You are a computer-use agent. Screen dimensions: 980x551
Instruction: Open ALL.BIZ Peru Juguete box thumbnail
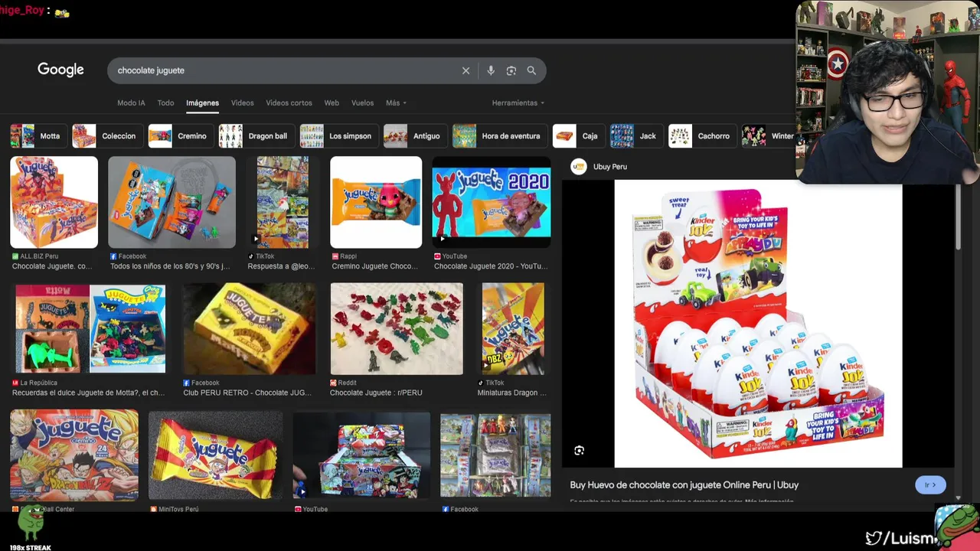54,202
